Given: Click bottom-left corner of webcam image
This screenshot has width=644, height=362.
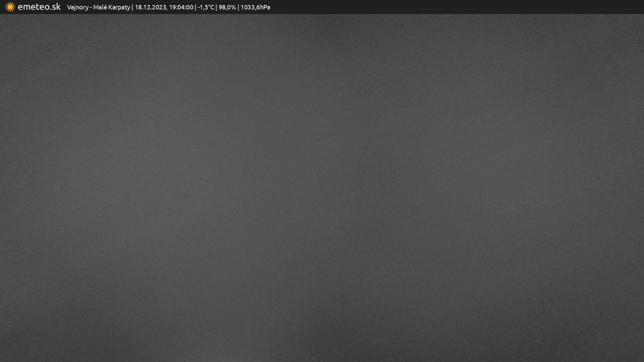Looking at the screenshot, I should point(3,359).
